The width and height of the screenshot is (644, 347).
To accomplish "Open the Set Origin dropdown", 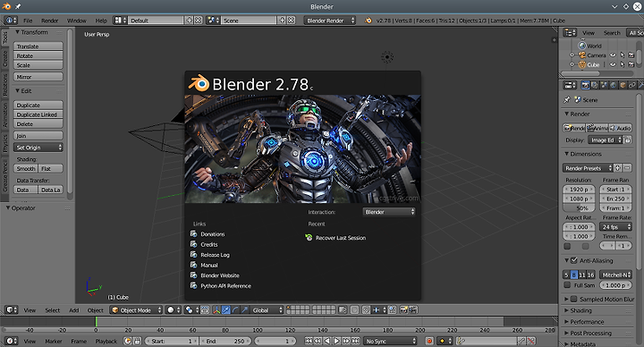I will click(x=38, y=148).
